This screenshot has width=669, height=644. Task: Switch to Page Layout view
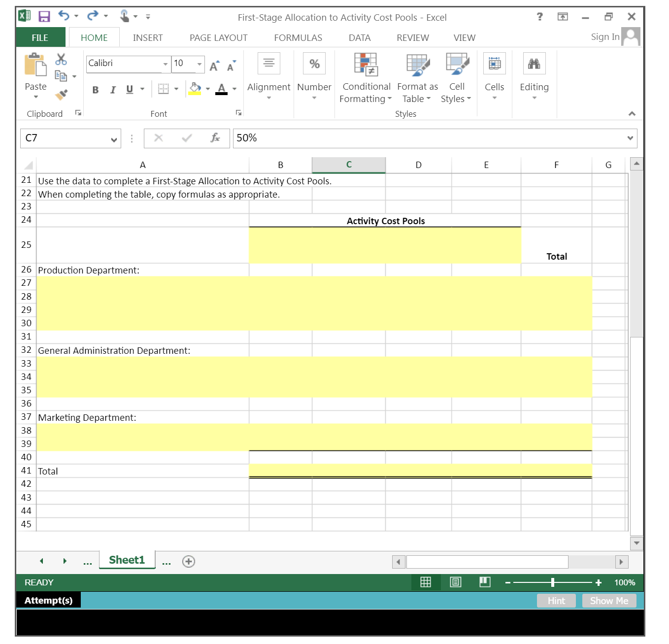[456, 582]
